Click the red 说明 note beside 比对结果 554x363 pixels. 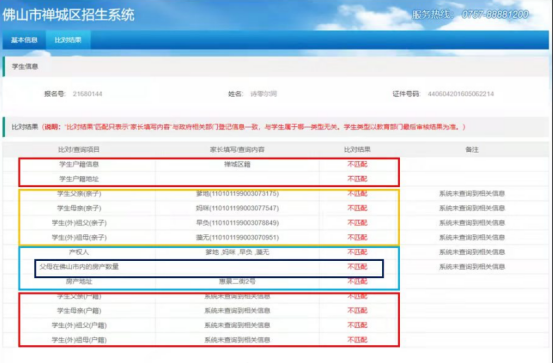click(x=254, y=127)
